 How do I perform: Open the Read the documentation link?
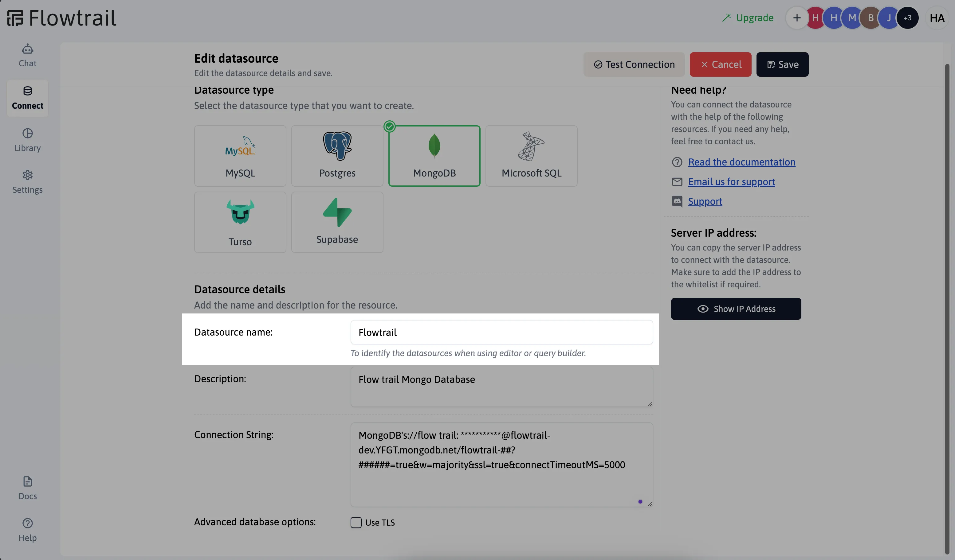coord(742,162)
